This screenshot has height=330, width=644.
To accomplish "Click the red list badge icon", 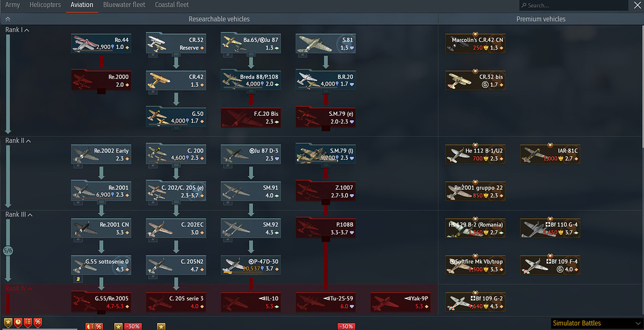I will (x=28, y=323).
